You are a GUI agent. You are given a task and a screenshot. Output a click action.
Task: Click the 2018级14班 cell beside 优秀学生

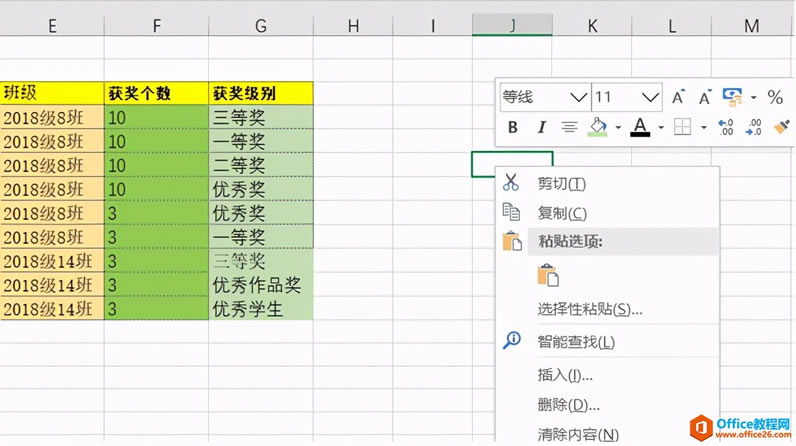[x=52, y=308]
